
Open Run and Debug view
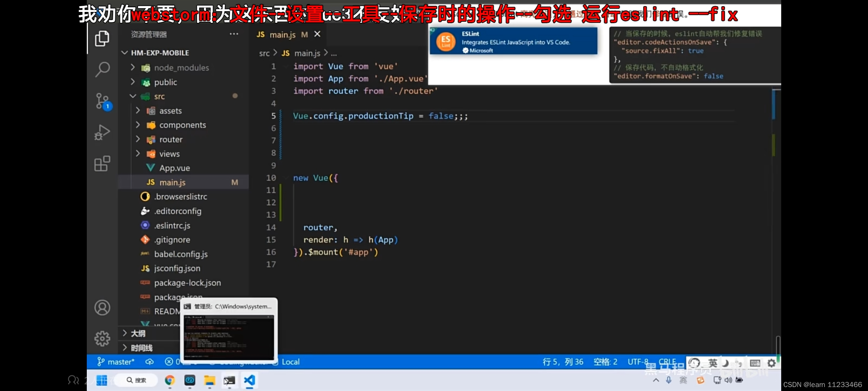tap(102, 133)
